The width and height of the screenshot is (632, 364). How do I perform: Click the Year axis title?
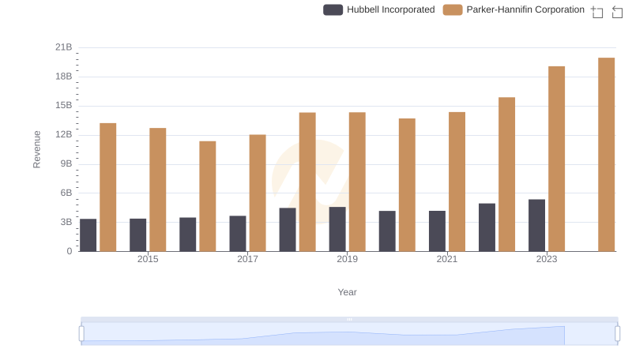(347, 292)
